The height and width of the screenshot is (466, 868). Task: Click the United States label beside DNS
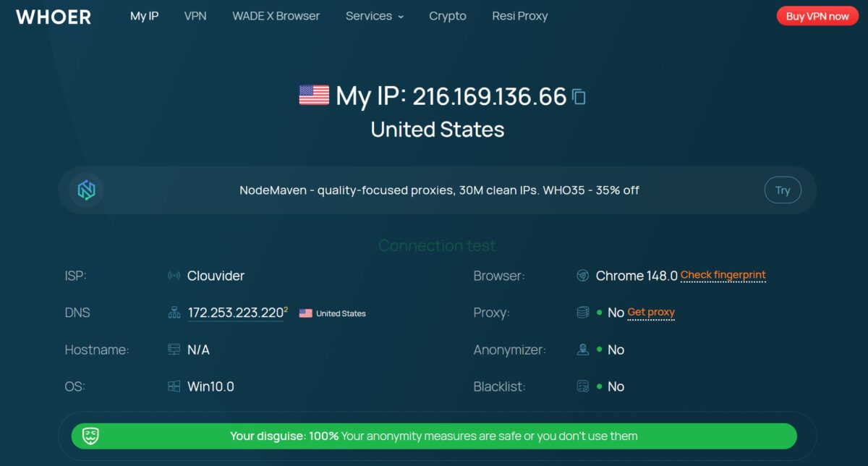point(341,313)
